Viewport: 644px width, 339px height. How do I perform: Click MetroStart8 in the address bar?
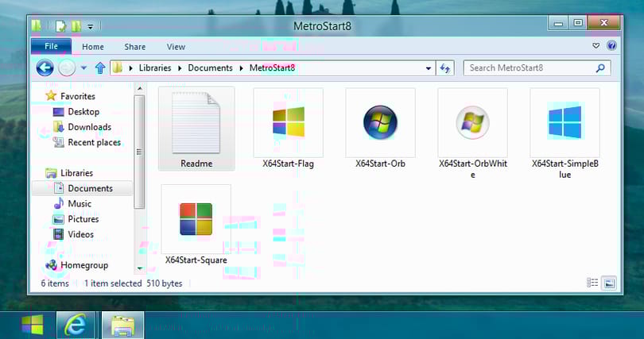tap(272, 68)
